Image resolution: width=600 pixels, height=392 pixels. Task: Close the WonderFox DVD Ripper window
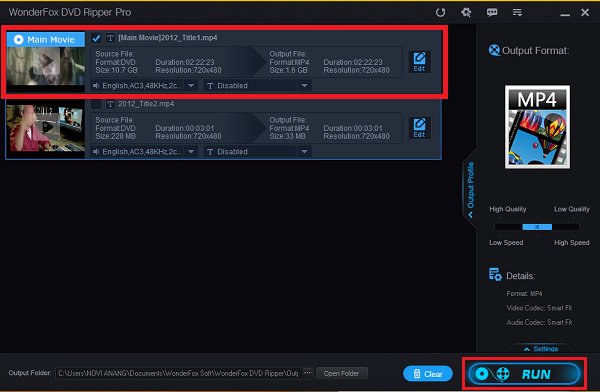585,12
